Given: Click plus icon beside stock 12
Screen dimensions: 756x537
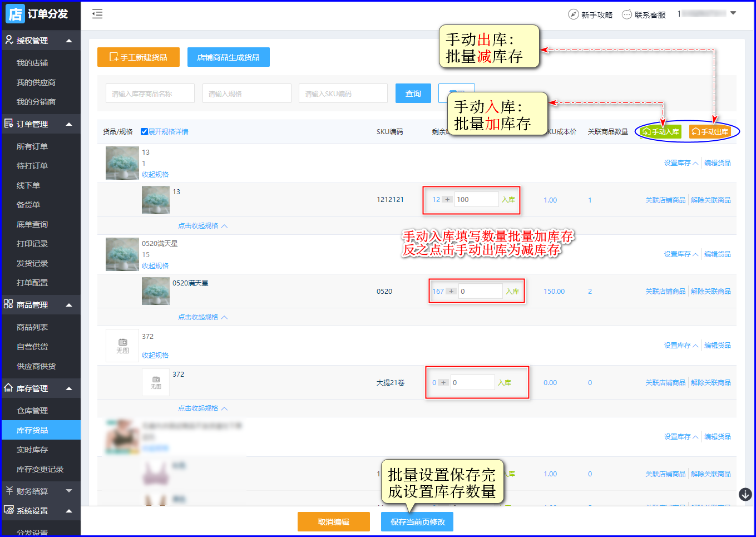Looking at the screenshot, I should pos(447,200).
